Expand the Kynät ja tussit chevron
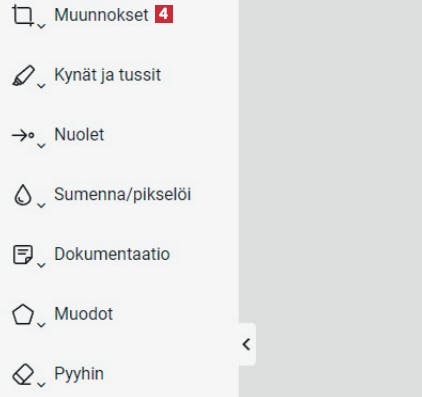 (41, 86)
